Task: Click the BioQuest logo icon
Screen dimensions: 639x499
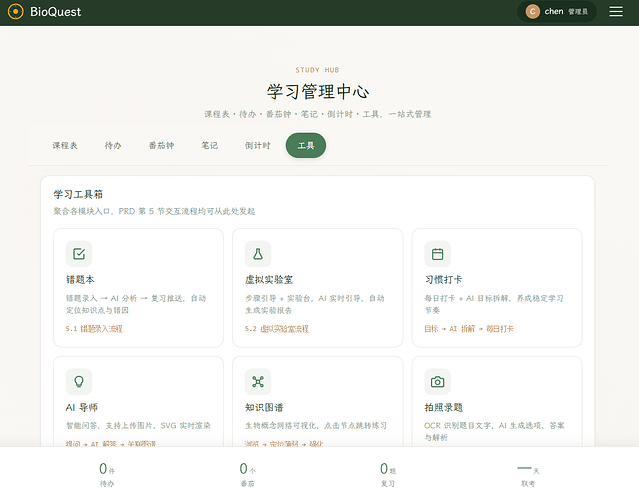Action: 15,12
